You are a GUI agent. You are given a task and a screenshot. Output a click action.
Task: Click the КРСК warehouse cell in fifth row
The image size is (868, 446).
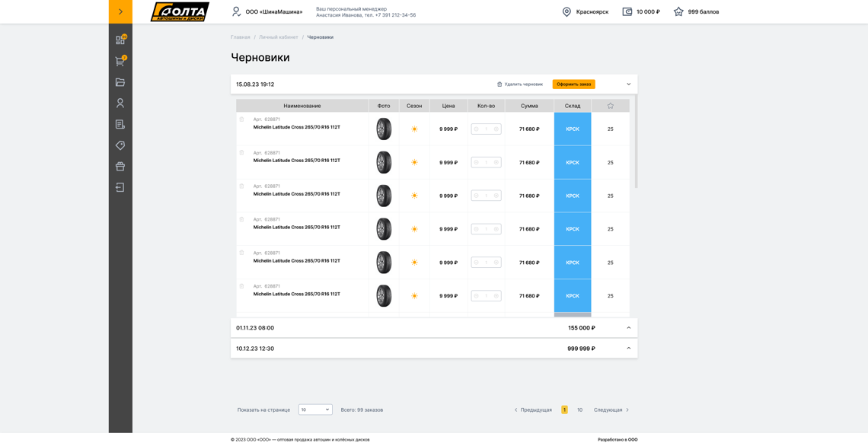[573, 263]
